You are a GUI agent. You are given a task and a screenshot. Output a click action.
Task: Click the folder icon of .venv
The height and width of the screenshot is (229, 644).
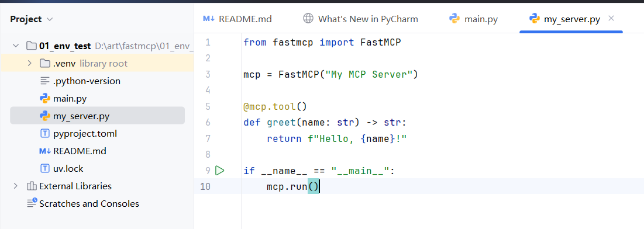pyautogui.click(x=45, y=63)
